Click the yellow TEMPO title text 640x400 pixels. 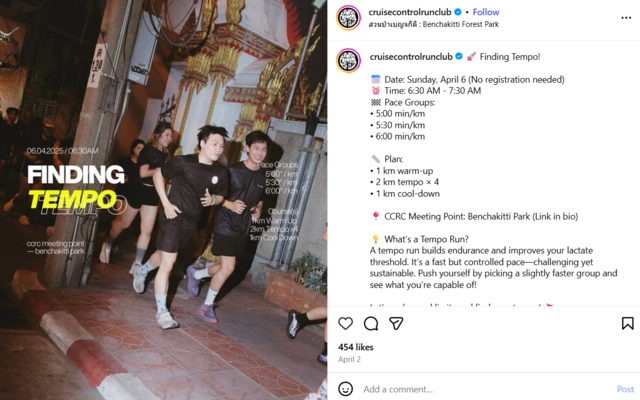(73, 200)
